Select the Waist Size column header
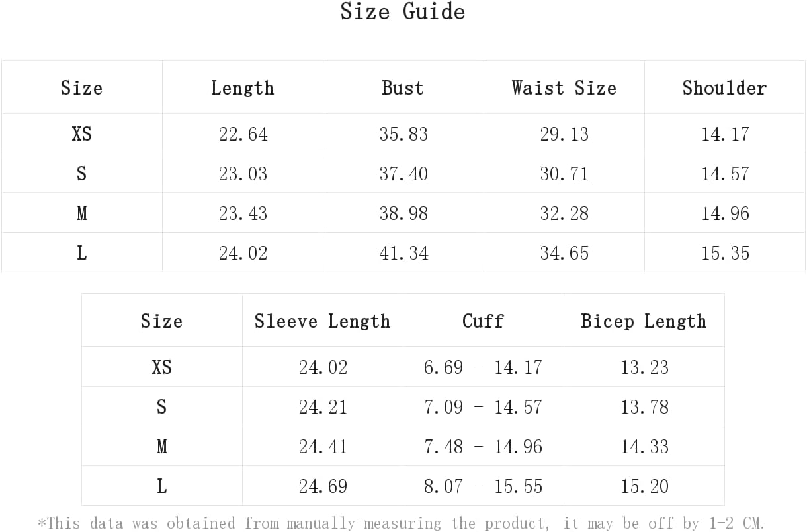 pyautogui.click(x=564, y=88)
